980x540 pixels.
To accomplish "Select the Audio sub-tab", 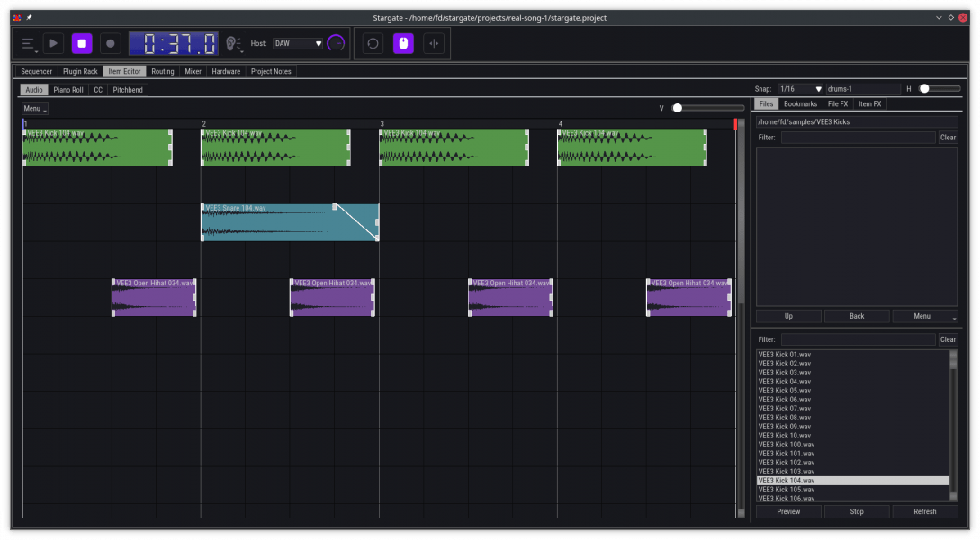I will (x=34, y=90).
